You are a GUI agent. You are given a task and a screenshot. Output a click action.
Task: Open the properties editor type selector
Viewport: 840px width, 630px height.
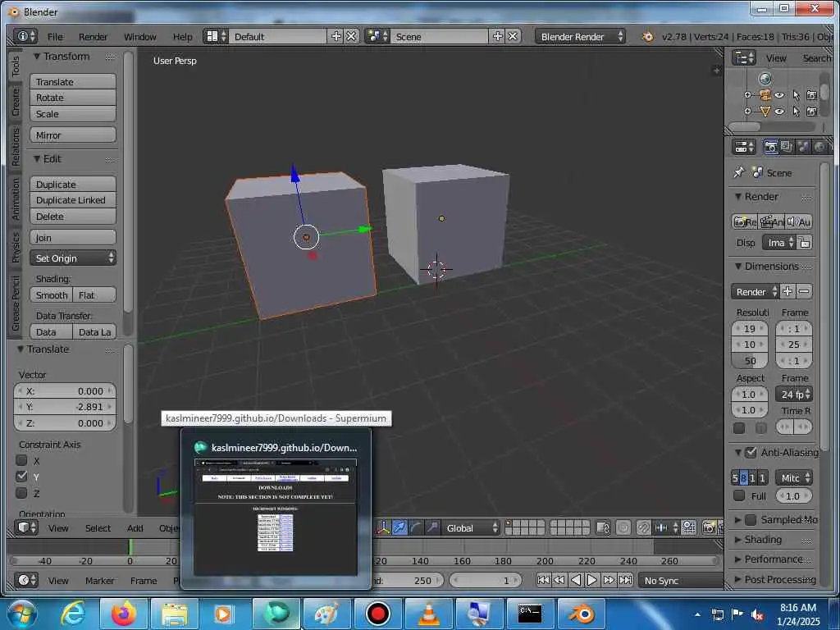tap(744, 147)
